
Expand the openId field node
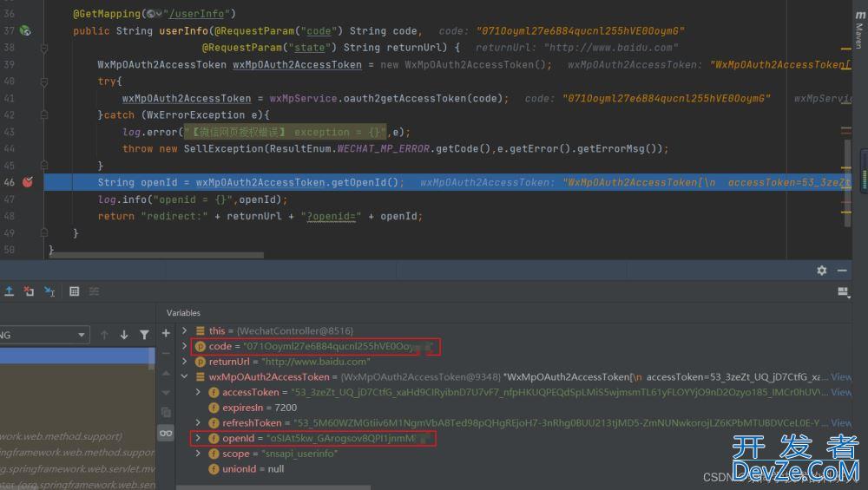click(x=198, y=438)
